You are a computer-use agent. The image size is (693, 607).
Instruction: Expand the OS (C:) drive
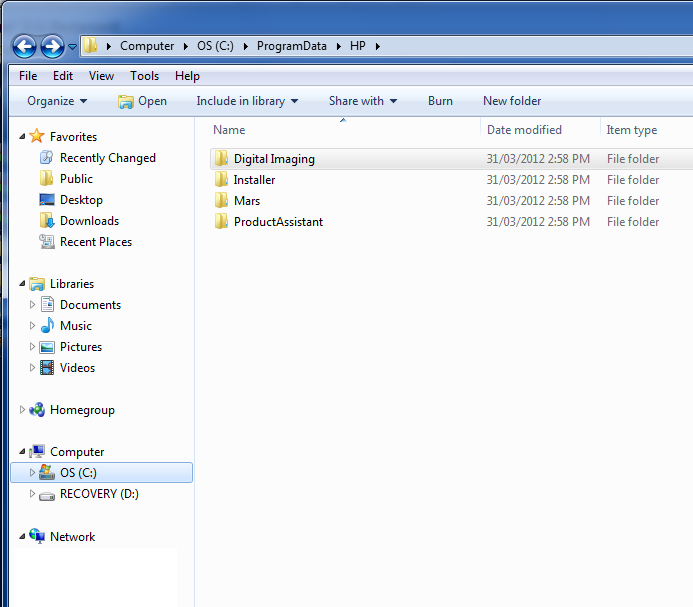(x=32, y=473)
